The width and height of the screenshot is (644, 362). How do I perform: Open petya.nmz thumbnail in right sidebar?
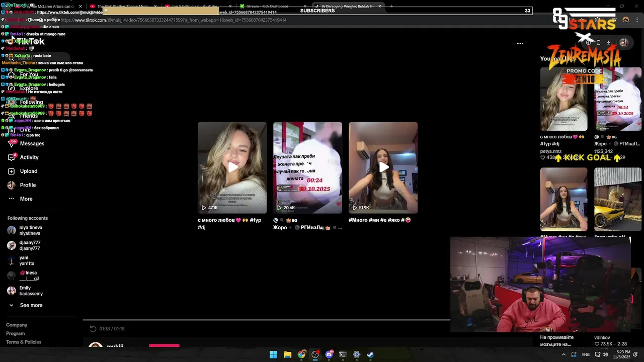(x=563, y=99)
